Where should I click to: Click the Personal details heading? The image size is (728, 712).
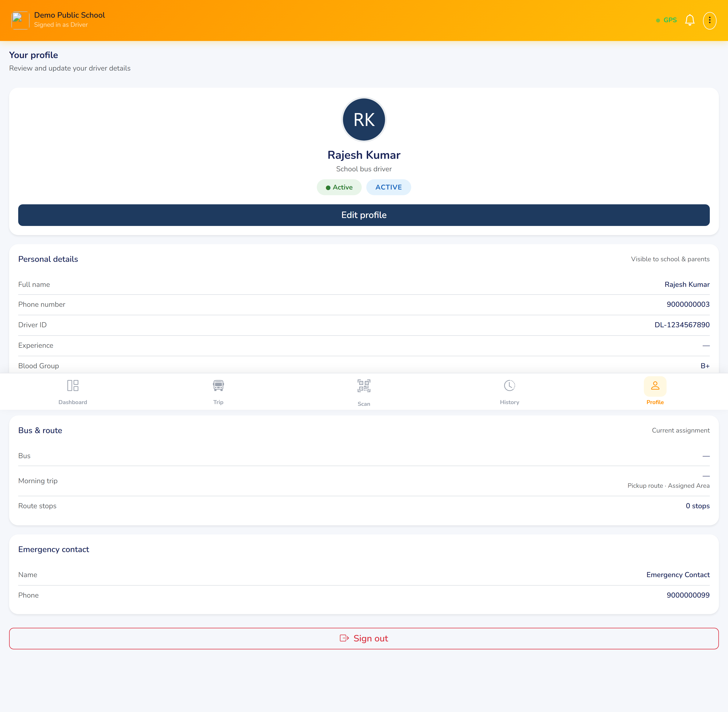(x=48, y=259)
